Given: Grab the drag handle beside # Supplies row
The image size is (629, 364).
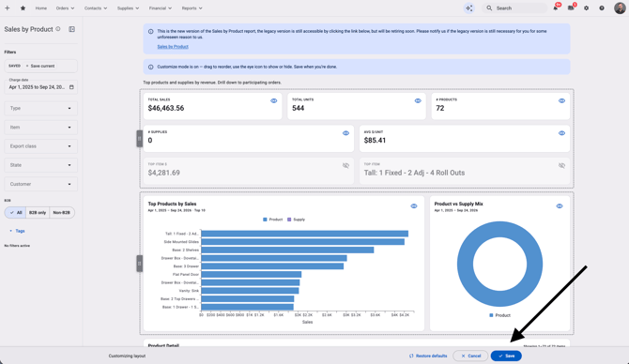Looking at the screenshot, I should coord(140,139).
